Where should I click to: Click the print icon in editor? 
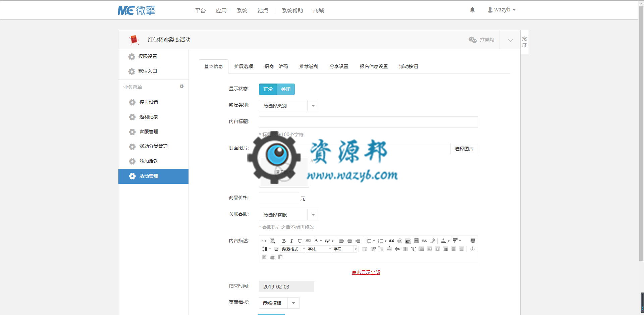273,257
